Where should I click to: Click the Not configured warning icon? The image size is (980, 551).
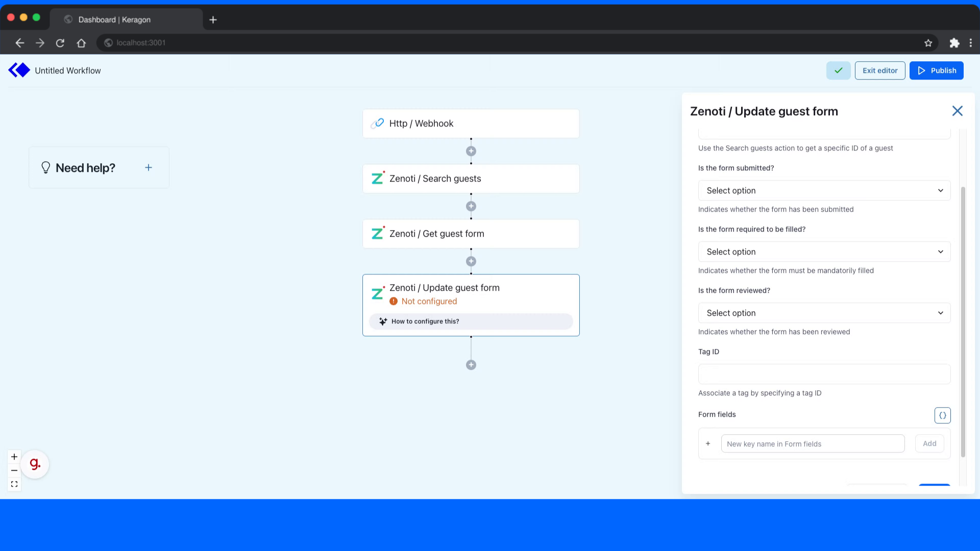[x=394, y=302]
